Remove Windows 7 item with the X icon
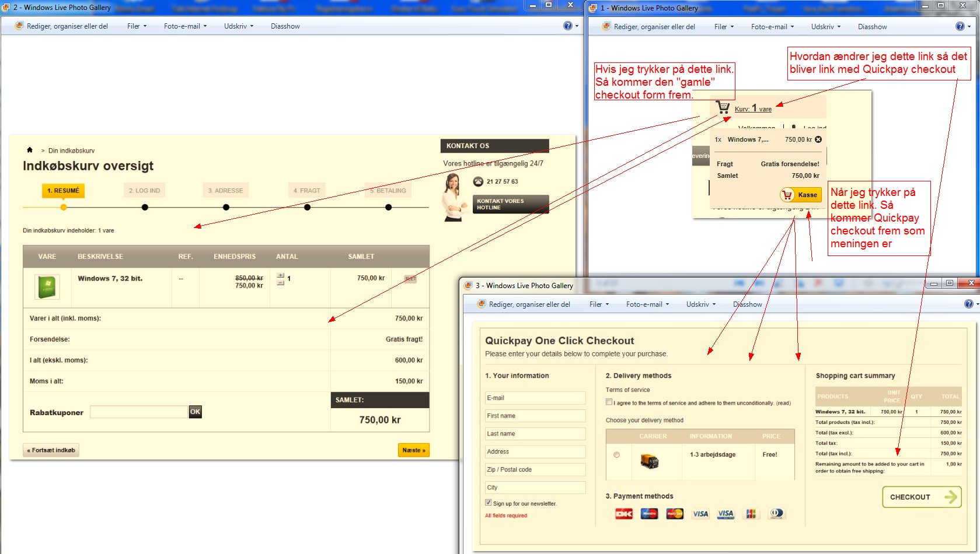The image size is (980, 554). [818, 139]
